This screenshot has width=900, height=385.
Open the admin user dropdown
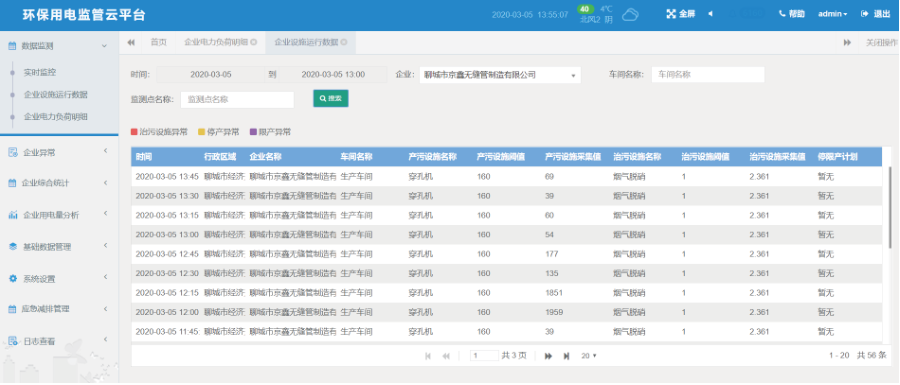[832, 14]
